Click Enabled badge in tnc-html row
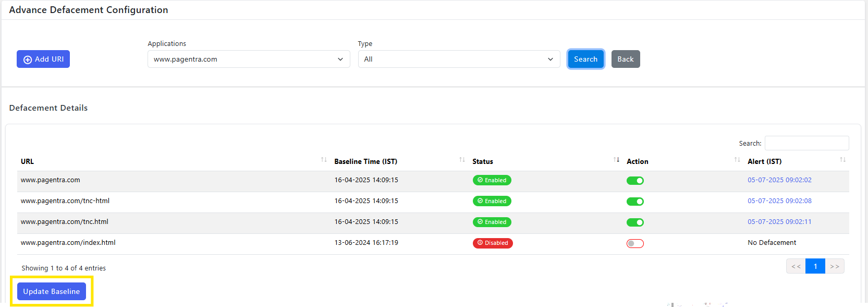 tap(492, 201)
